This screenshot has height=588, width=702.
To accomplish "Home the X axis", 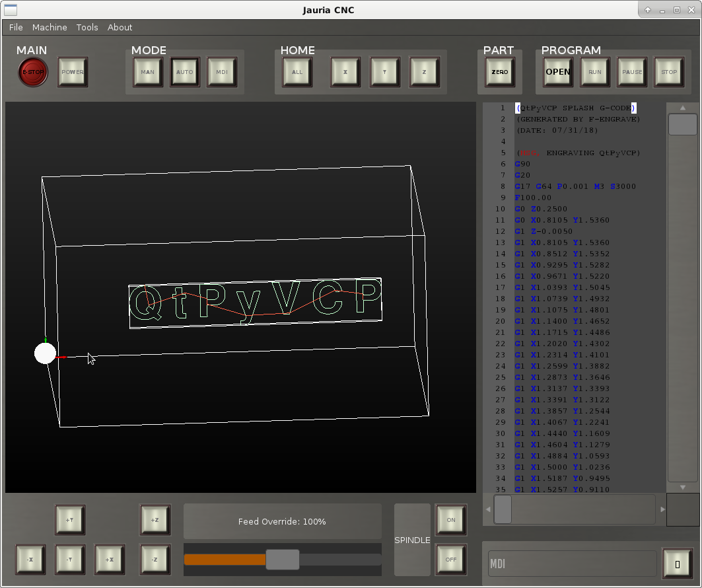I will click(x=345, y=72).
